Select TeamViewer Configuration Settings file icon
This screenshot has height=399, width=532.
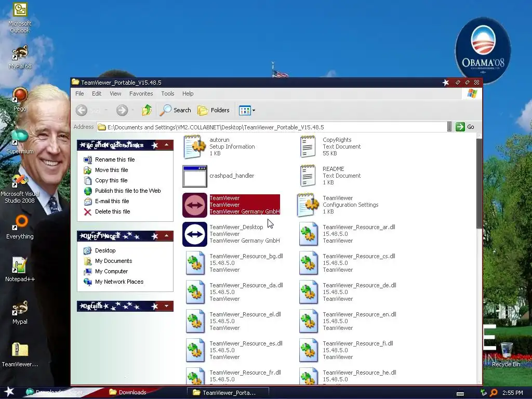(308, 205)
